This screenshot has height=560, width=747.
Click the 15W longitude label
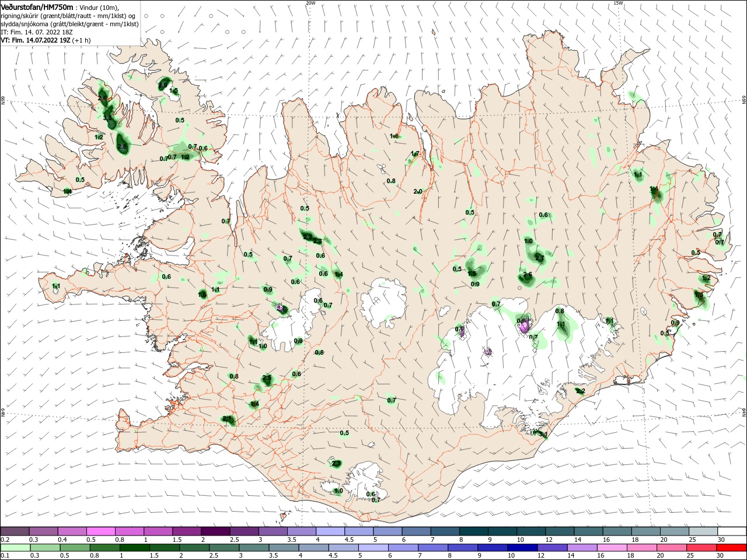tap(618, 3)
